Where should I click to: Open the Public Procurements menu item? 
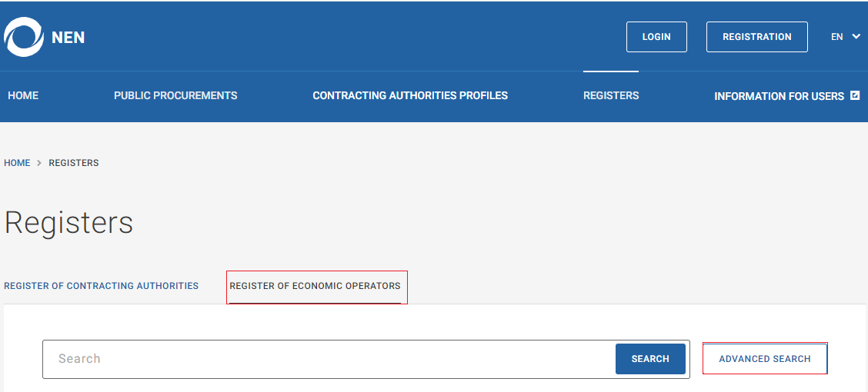175,96
